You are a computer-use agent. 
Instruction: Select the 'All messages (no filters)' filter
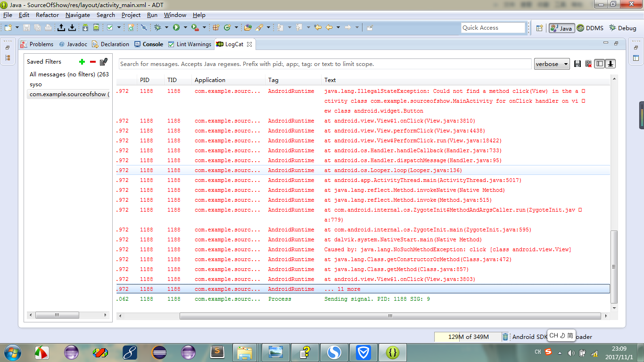click(68, 74)
